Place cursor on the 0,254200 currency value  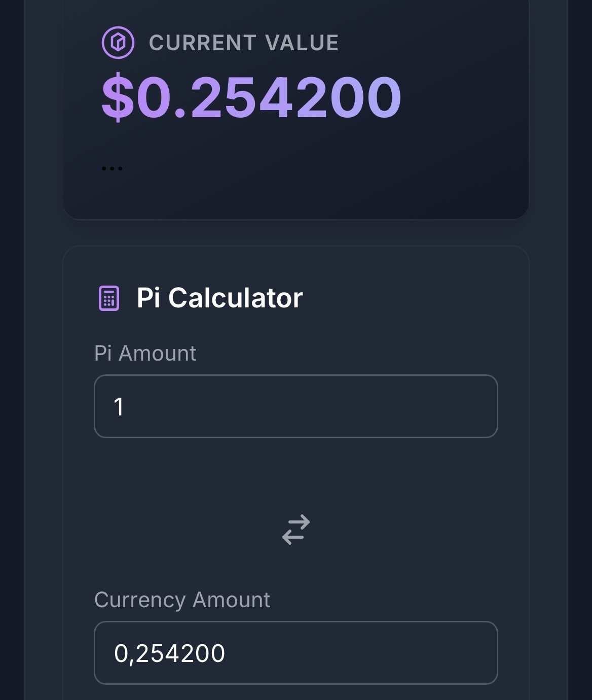[x=169, y=653]
